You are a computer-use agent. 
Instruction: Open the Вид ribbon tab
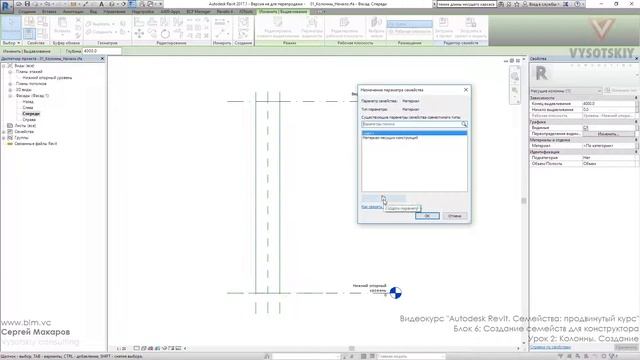93,12
